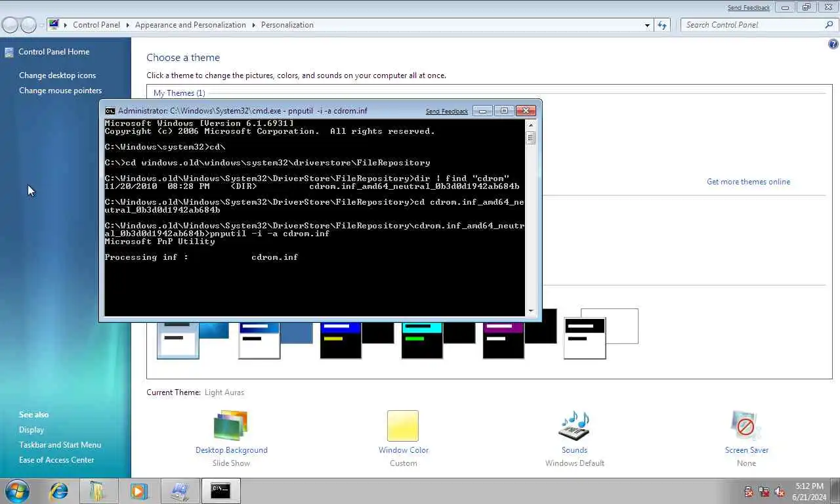Open the address bar history dropdown arrow
The image size is (840, 504).
pyautogui.click(x=648, y=25)
